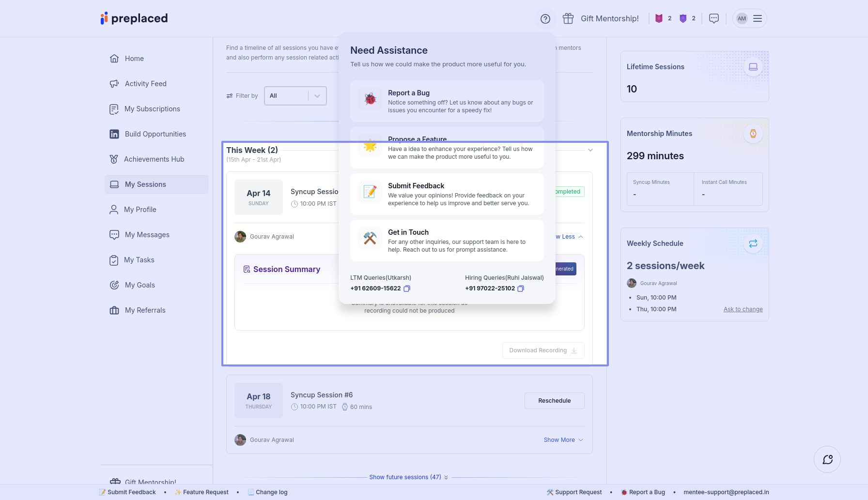The width and height of the screenshot is (868, 500).
Task: Open the Filter by All dropdown
Action: point(295,96)
